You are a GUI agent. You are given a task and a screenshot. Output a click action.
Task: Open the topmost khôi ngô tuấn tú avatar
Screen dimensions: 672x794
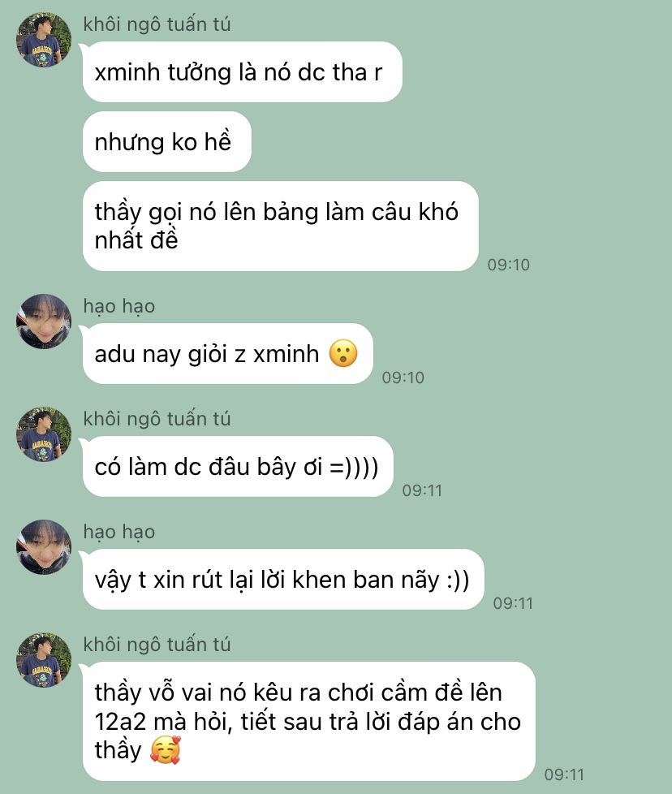pos(44,40)
